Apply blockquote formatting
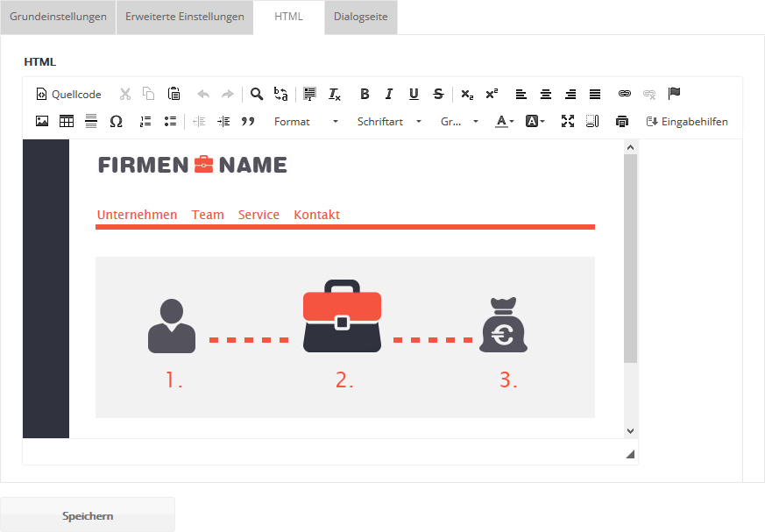Viewport: 765px width, 532px height. click(248, 122)
